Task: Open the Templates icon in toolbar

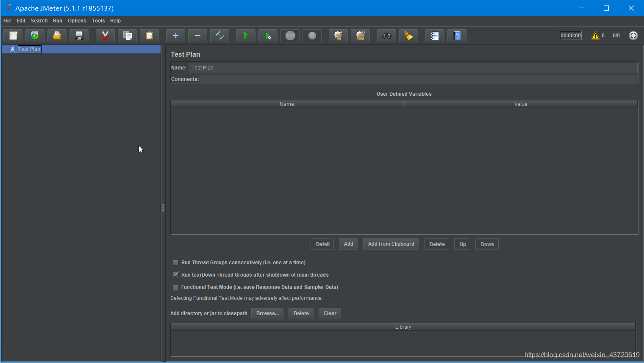Action: [35, 36]
